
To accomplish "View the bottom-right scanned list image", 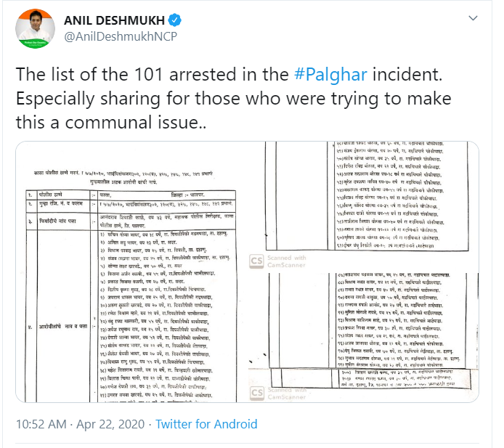I will [x=364, y=338].
